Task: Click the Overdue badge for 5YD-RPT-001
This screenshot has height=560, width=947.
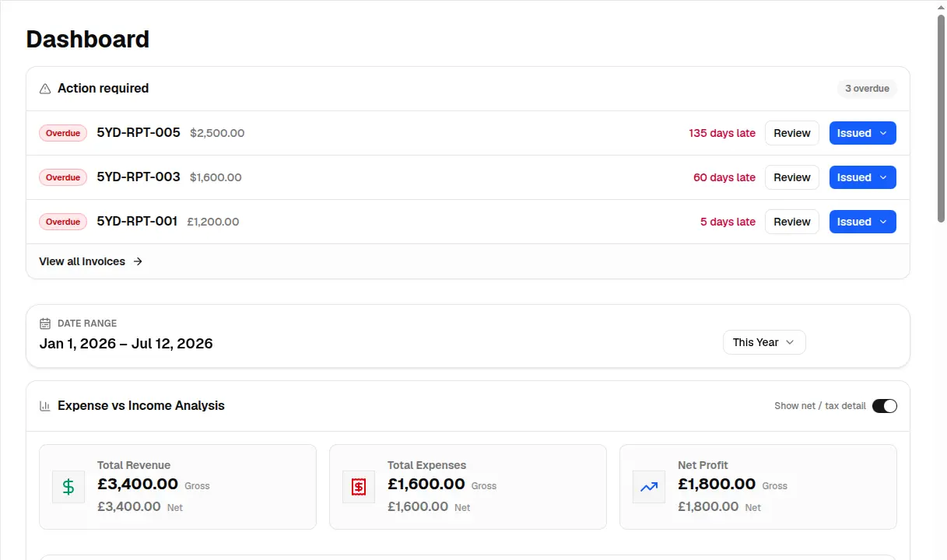Action: pos(63,222)
